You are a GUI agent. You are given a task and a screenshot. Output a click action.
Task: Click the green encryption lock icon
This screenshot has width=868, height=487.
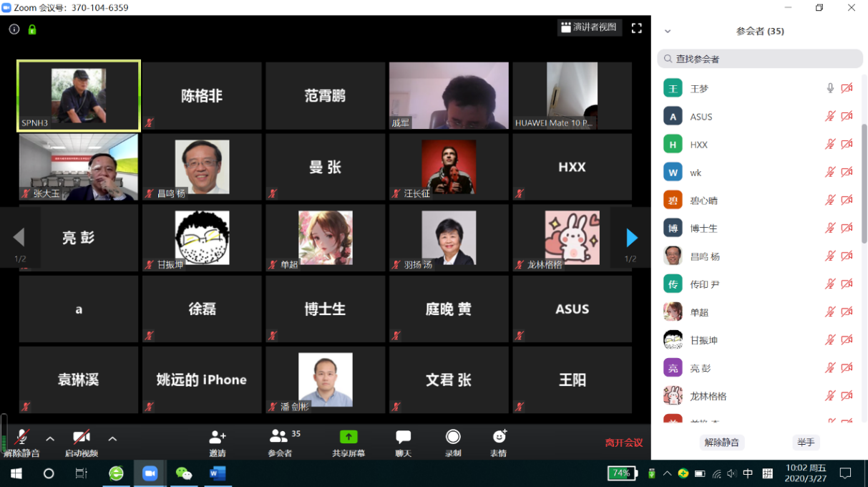[31, 30]
